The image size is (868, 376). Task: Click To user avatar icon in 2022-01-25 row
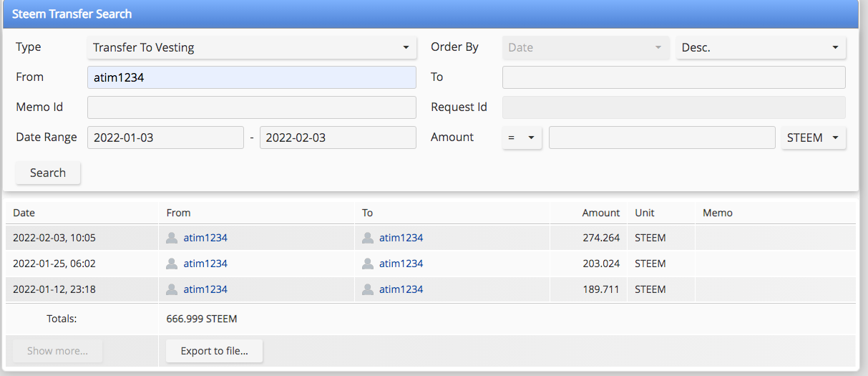pos(368,264)
